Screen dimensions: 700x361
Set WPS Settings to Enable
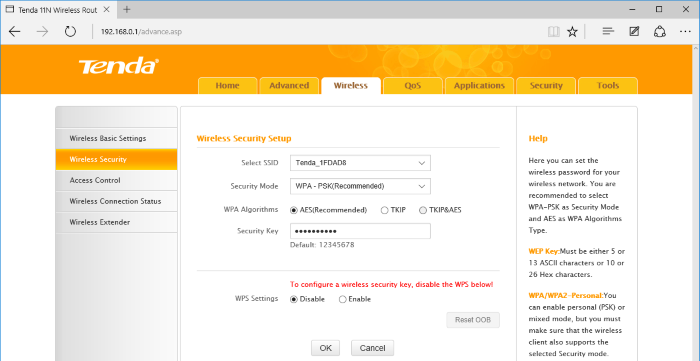click(x=342, y=299)
